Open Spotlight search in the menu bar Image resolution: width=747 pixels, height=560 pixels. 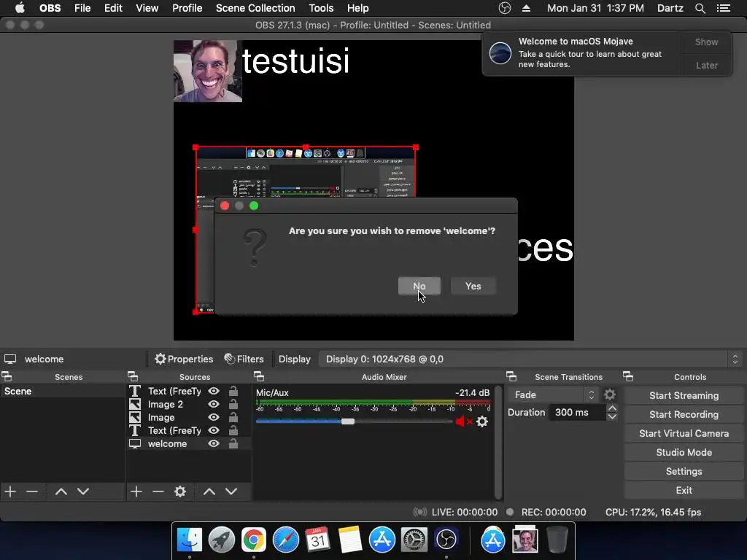tap(700, 8)
